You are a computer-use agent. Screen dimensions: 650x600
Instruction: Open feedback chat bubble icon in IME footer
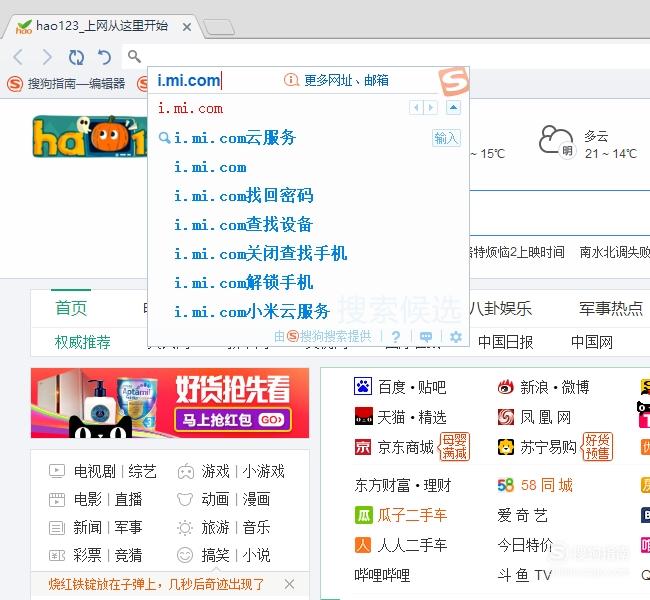click(426, 337)
